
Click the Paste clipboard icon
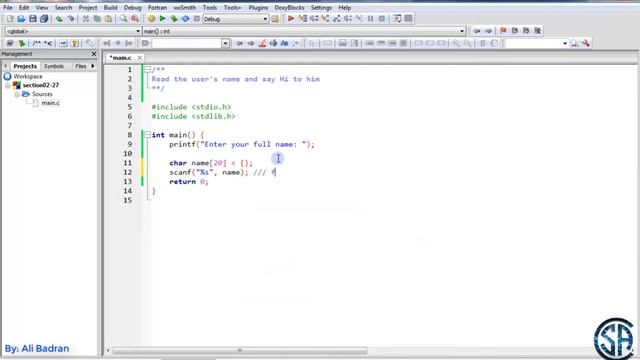108,19
